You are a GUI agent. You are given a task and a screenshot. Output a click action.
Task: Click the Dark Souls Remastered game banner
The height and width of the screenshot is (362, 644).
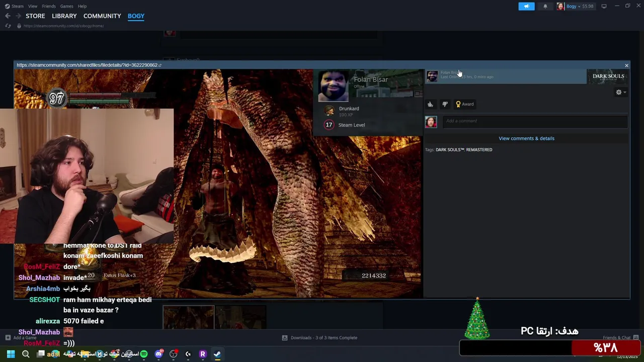point(608,76)
